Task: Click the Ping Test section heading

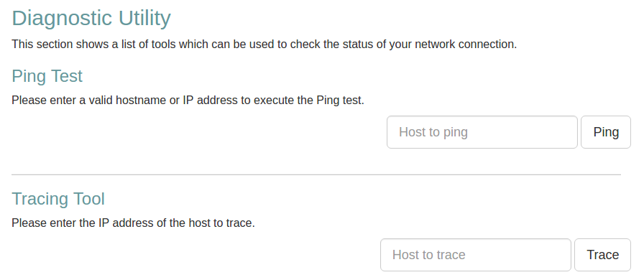Action: [x=47, y=76]
